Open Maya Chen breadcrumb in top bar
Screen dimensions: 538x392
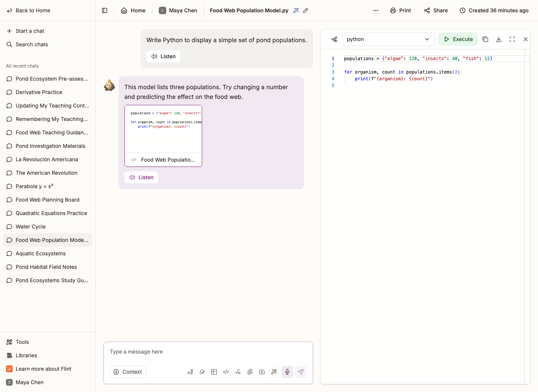(178, 10)
